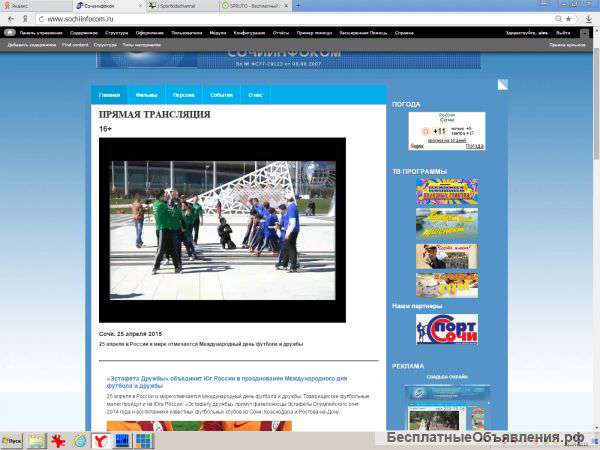Image resolution: width=600 pixels, height=450 pixels.
Task: Click the home icon in the black admin bar
Action: (10, 33)
